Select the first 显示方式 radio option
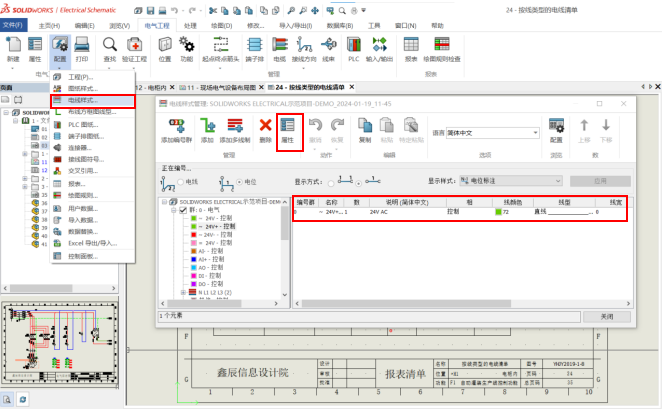The image size is (662, 409). click(331, 183)
